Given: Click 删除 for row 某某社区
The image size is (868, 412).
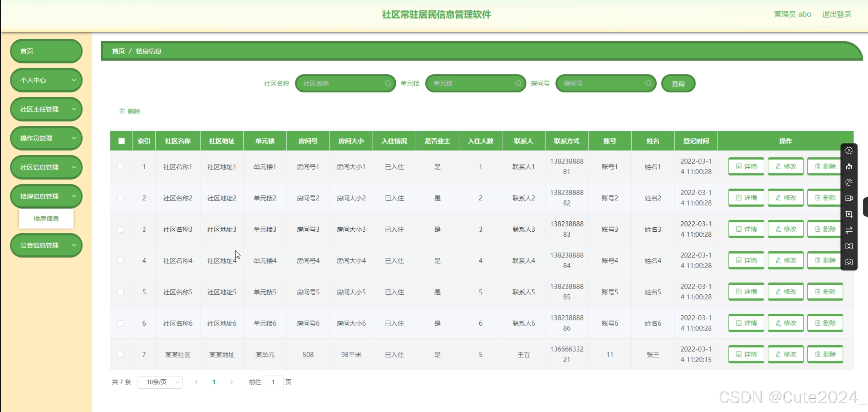Looking at the screenshot, I should (x=825, y=354).
